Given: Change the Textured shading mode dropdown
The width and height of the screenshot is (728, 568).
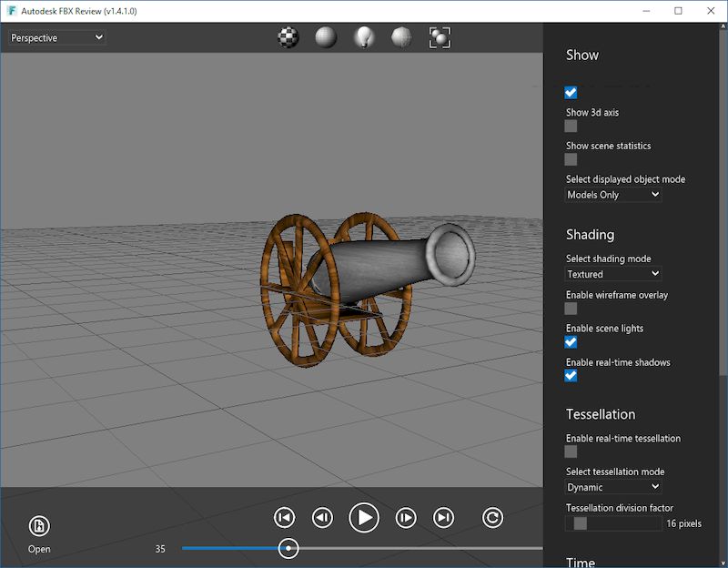Looking at the screenshot, I should coord(611,274).
